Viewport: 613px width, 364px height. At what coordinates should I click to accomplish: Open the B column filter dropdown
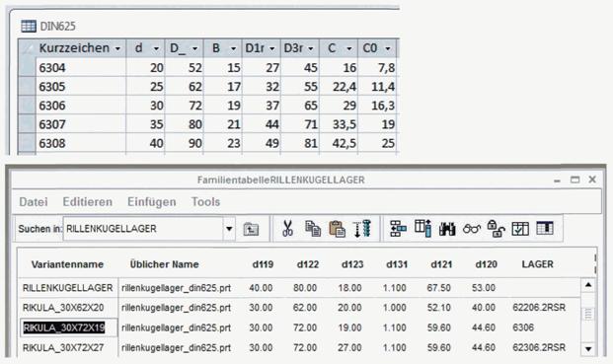tap(233, 48)
